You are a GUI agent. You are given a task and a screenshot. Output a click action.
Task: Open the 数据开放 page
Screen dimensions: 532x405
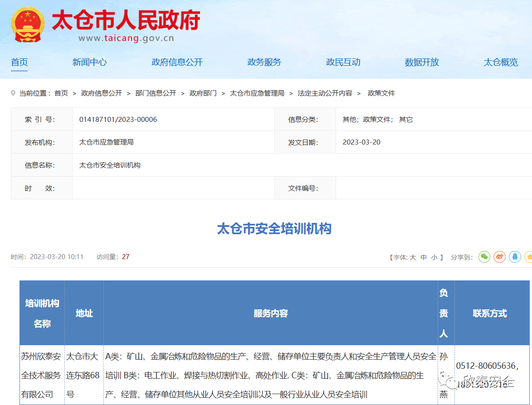pyautogui.click(x=422, y=63)
